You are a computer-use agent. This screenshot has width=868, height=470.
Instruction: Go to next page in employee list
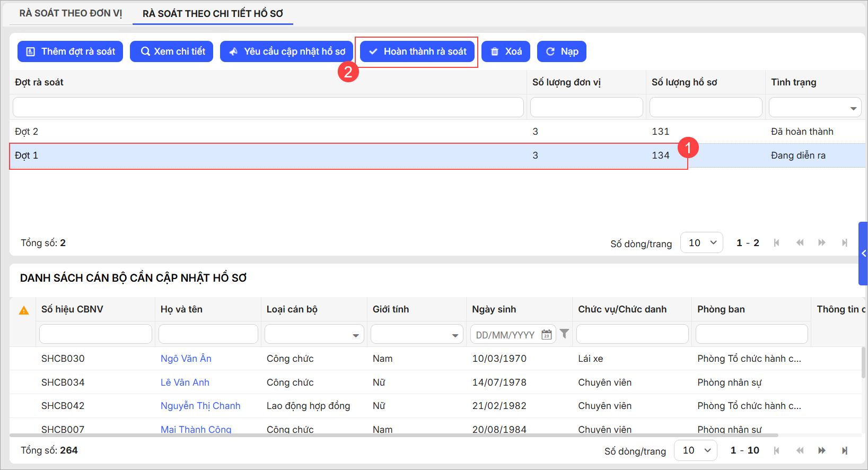pos(822,450)
